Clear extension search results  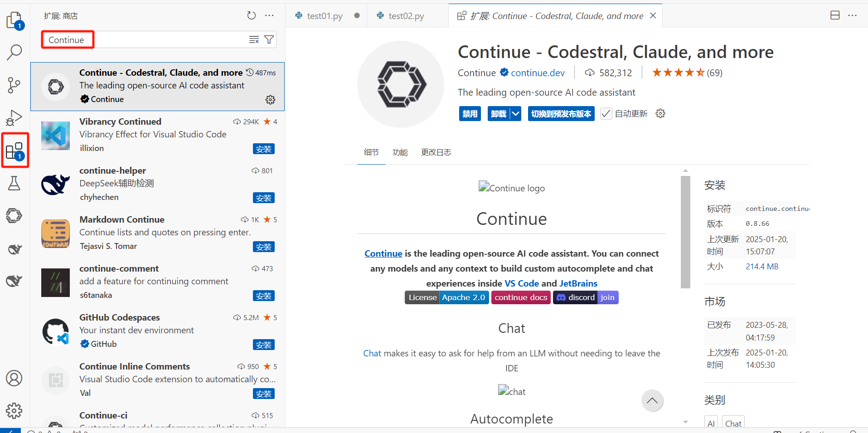[x=254, y=40]
